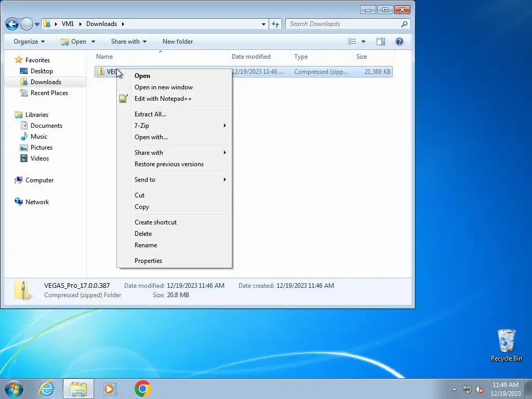Click the muted volume tray icon

pyautogui.click(x=480, y=390)
